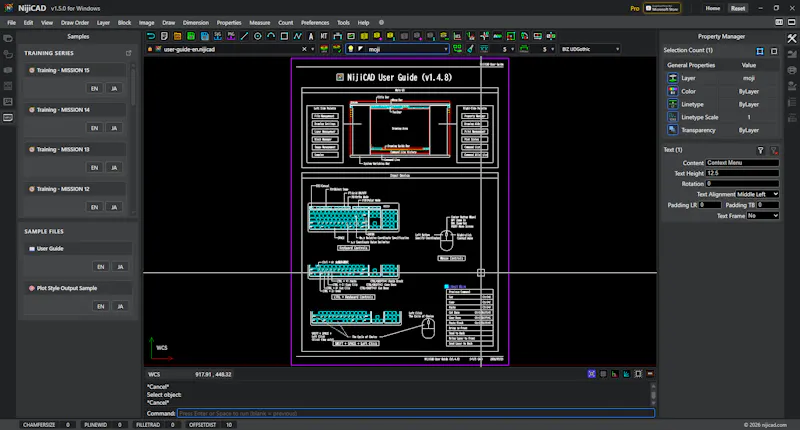Image resolution: width=800 pixels, height=430 pixels.
Task: Toggle the layer light bulb visibility
Action: pyautogui.click(x=351, y=49)
